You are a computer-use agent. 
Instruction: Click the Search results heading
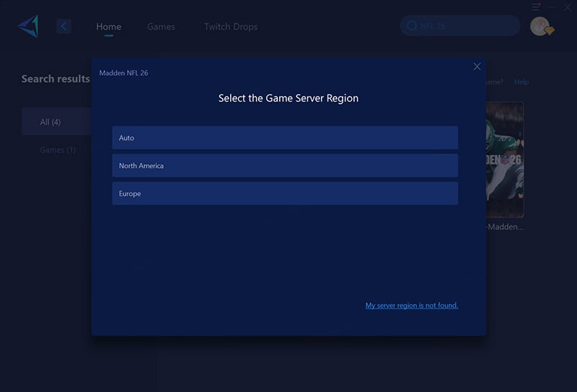coord(56,79)
